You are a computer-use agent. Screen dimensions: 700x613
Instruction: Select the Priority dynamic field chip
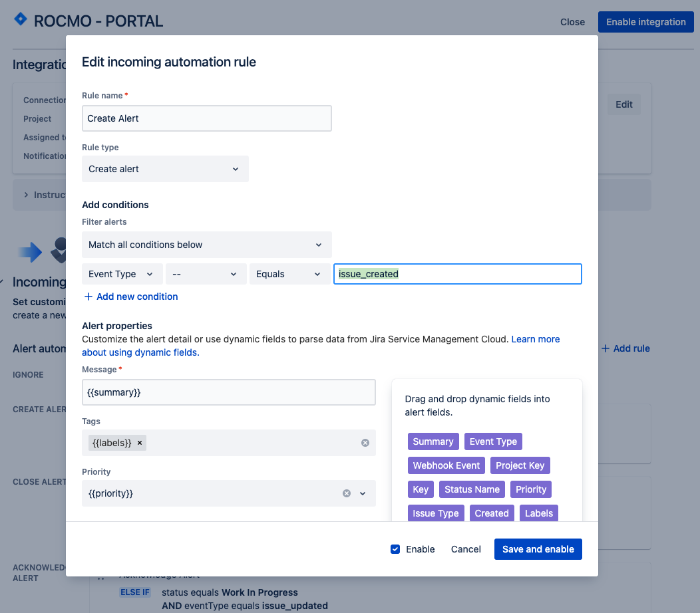(x=531, y=489)
